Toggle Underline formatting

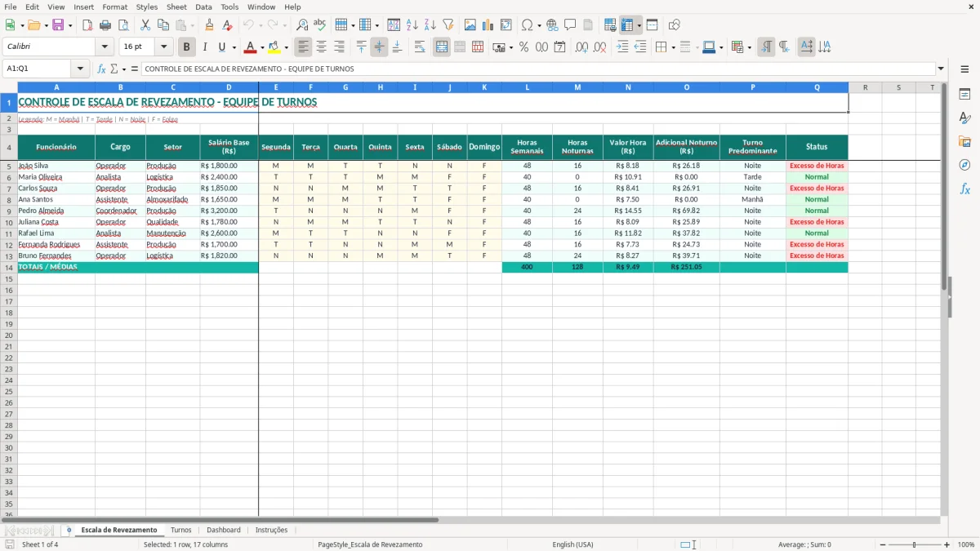coord(221,47)
